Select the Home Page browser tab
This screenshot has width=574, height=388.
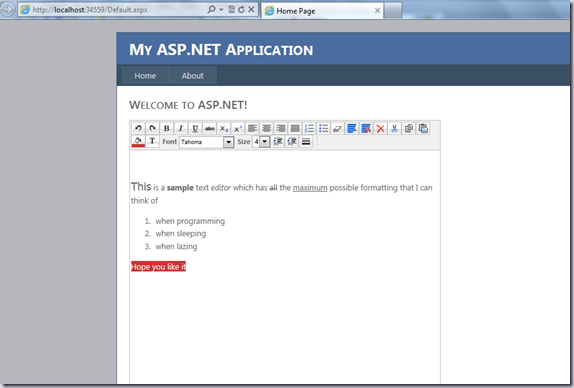322,11
